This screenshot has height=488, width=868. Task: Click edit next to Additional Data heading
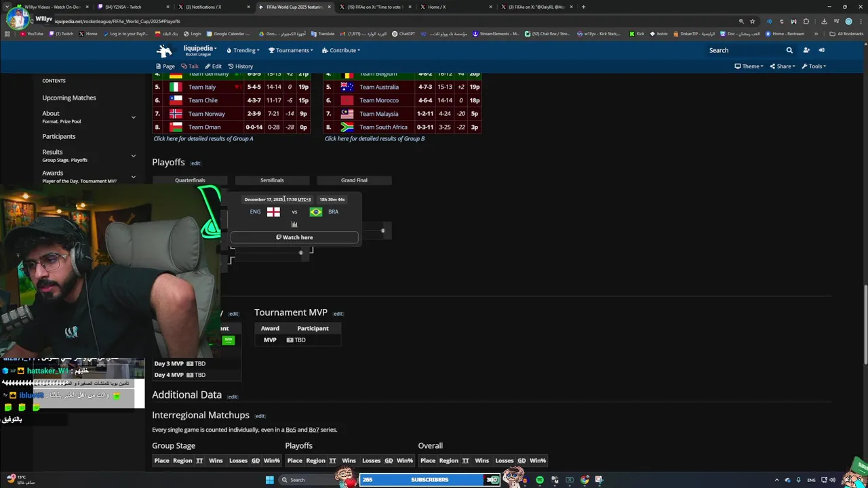click(232, 396)
